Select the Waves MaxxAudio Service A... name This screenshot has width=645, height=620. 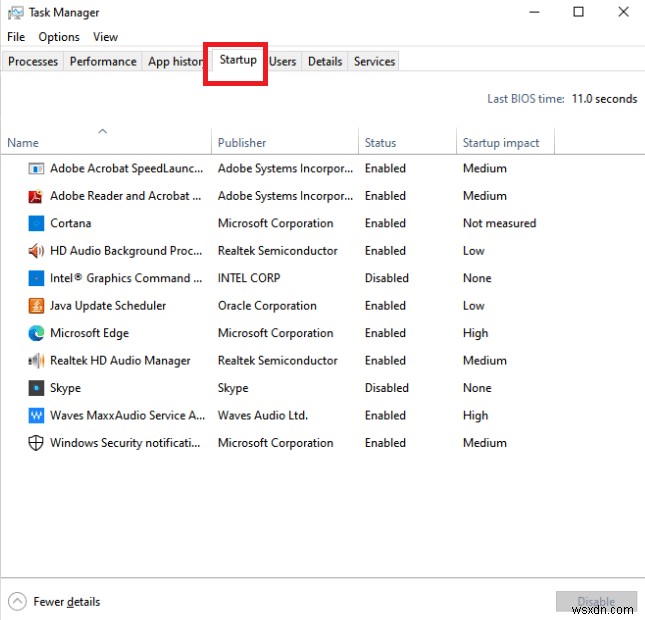(127, 416)
